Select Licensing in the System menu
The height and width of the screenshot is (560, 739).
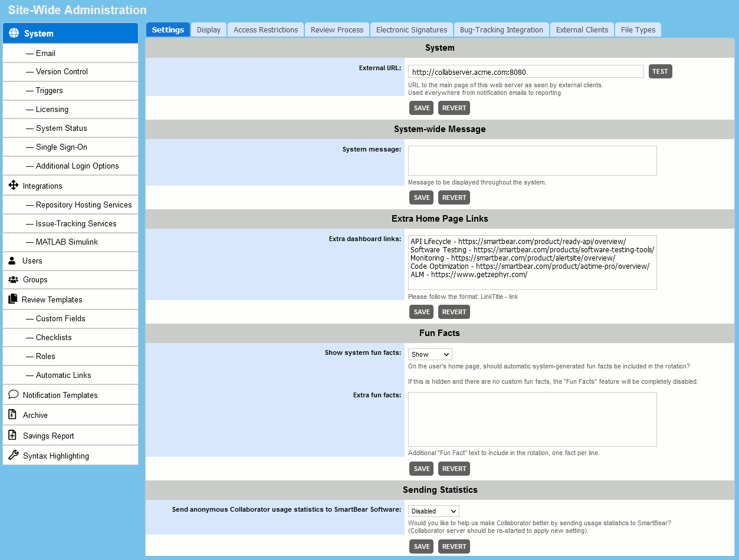pos(50,109)
